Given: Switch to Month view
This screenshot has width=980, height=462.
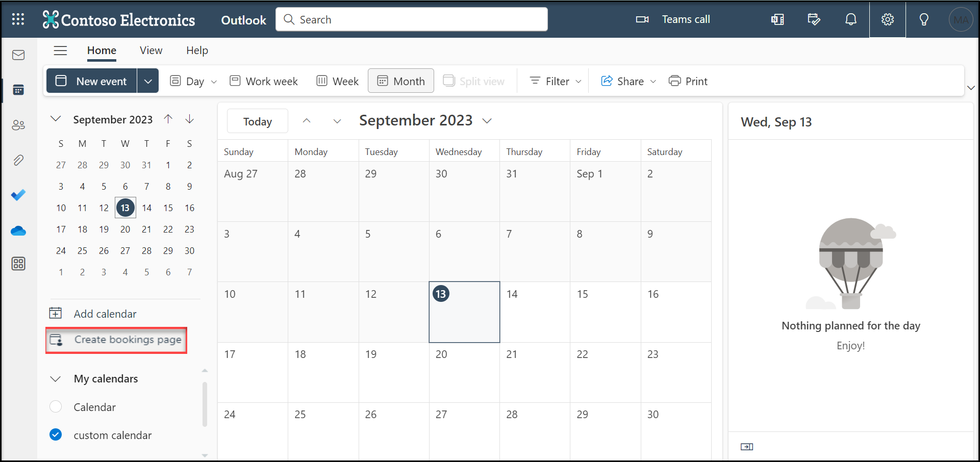Looking at the screenshot, I should (400, 81).
